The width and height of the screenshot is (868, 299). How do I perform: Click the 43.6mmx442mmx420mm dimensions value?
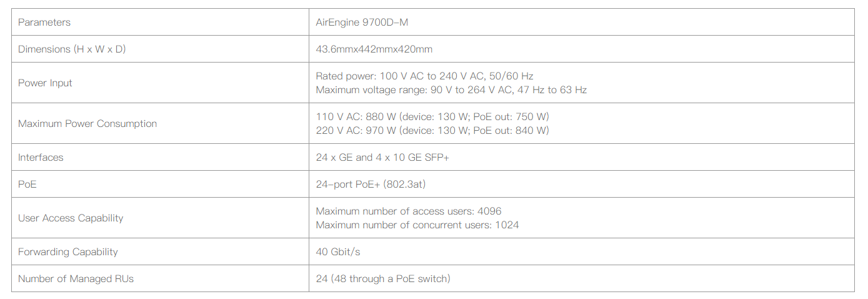374,49
